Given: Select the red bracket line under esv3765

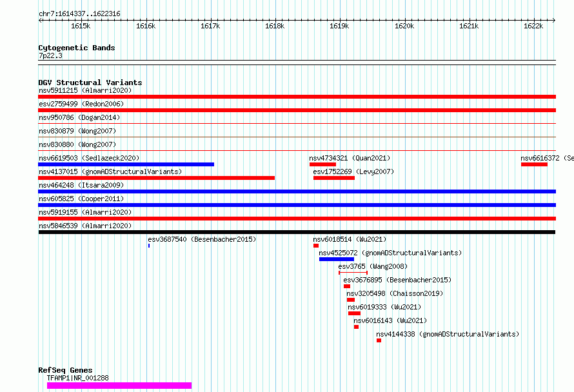Looking at the screenshot, I should (353, 273).
